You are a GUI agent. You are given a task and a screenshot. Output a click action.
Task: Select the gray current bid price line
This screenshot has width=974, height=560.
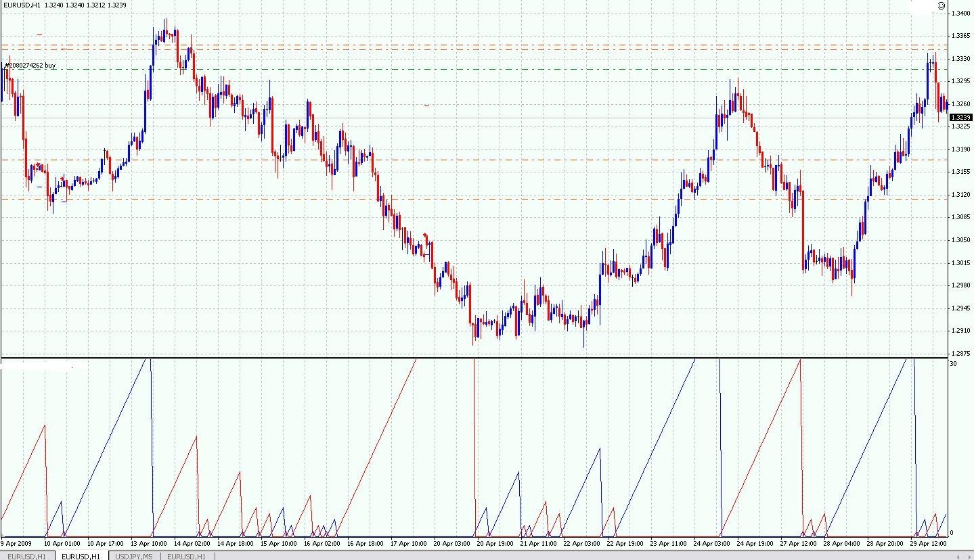[x=474, y=118]
